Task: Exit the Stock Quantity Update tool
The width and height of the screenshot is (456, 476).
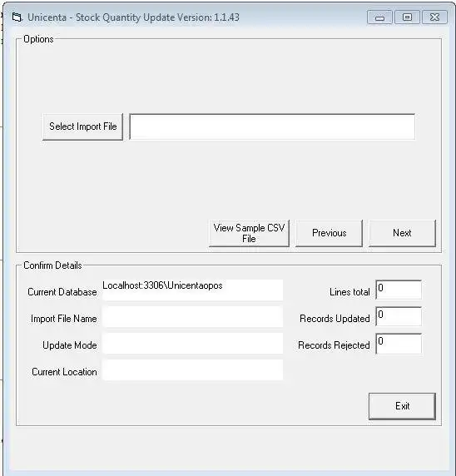Action: tap(402, 406)
